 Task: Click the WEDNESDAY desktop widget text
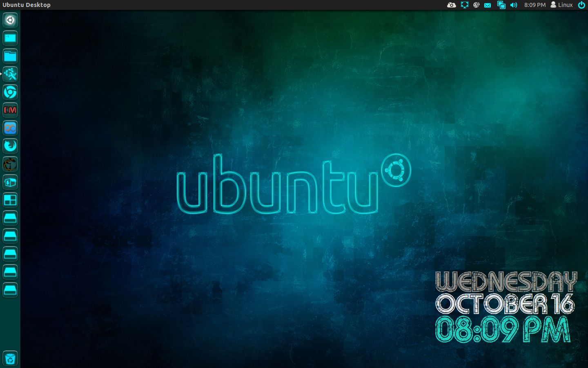(x=506, y=282)
